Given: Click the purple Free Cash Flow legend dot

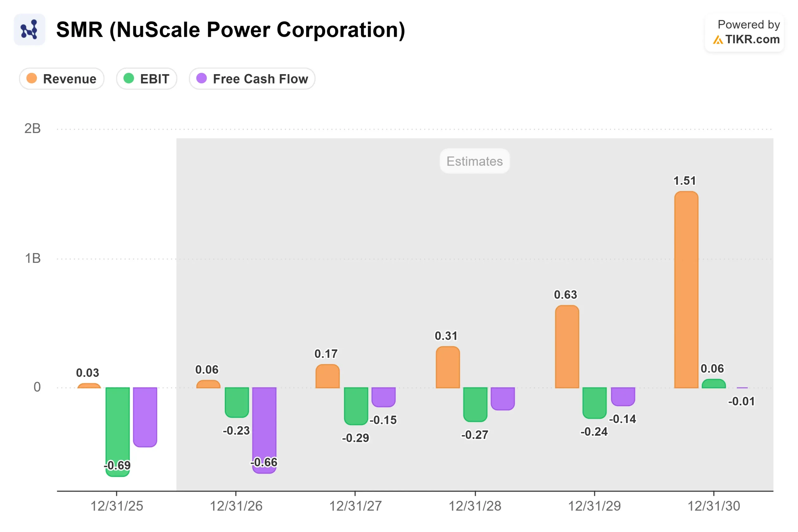Looking at the screenshot, I should pos(202,78).
